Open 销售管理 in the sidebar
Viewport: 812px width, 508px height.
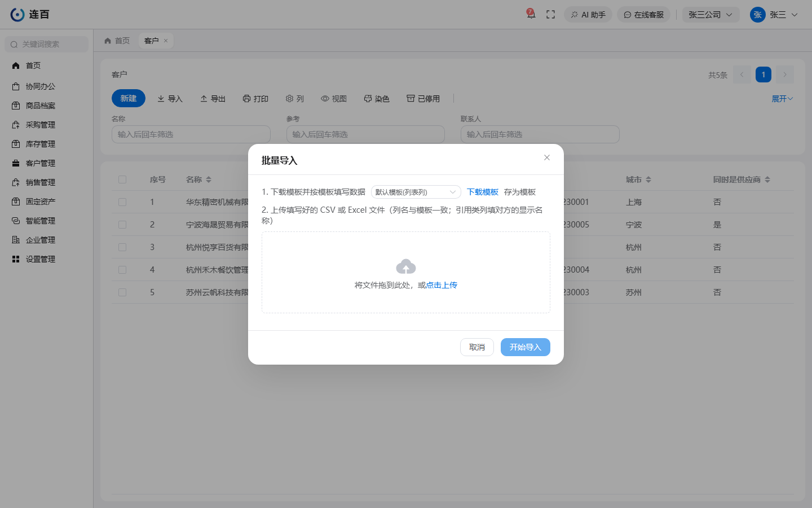pyautogui.click(x=46, y=182)
